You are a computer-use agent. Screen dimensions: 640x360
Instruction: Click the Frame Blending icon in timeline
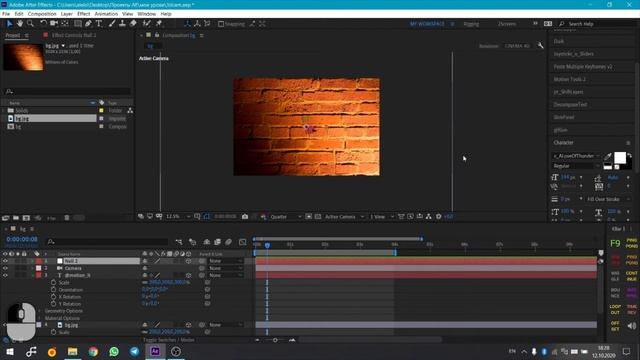[x=217, y=242]
